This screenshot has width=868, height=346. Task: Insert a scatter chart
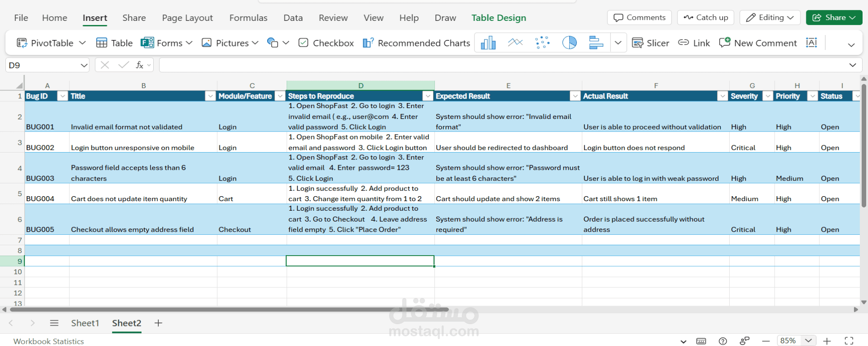click(542, 43)
